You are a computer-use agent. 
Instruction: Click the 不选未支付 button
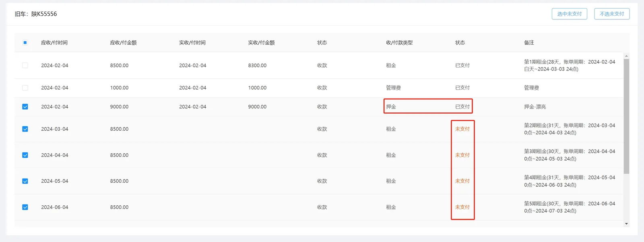(612, 14)
